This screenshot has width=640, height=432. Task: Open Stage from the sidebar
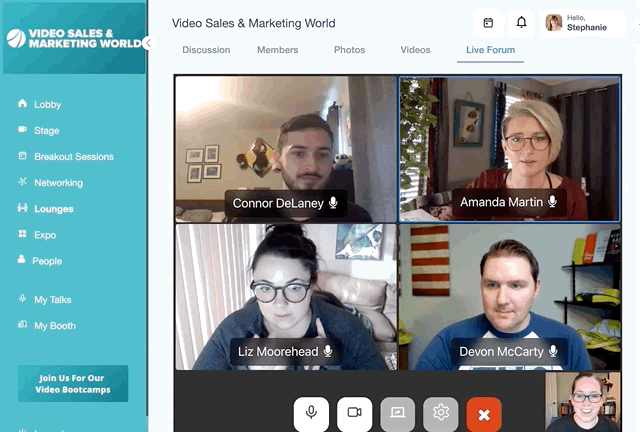tap(46, 130)
